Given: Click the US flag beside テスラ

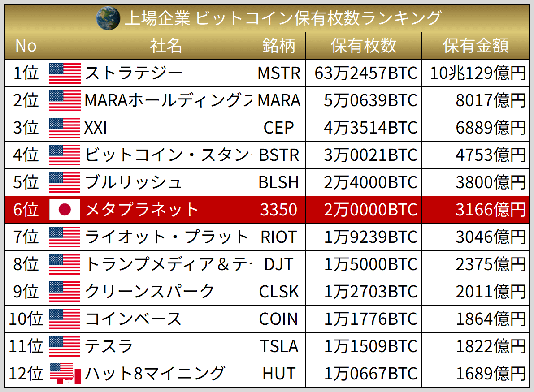Looking at the screenshot, I should tap(65, 346).
